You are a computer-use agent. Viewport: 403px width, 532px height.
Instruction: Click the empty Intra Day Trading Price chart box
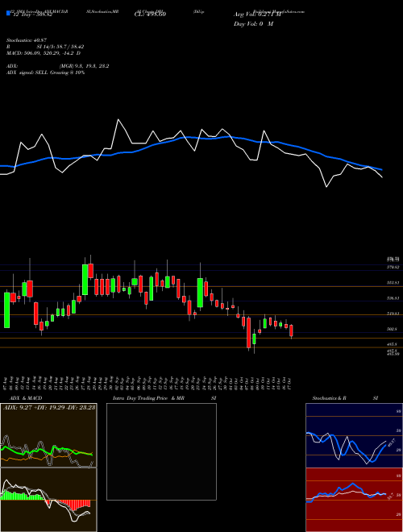[x=161, y=451]
